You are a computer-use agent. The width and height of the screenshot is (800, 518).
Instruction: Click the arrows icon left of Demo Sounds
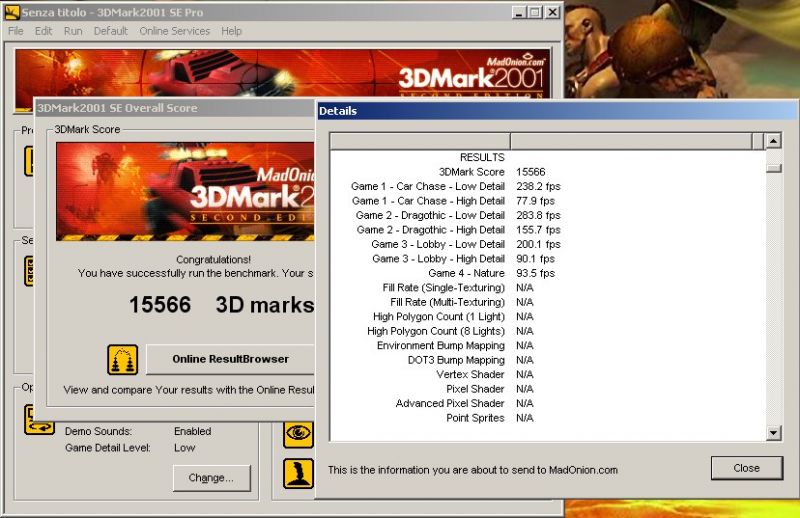click(39, 420)
